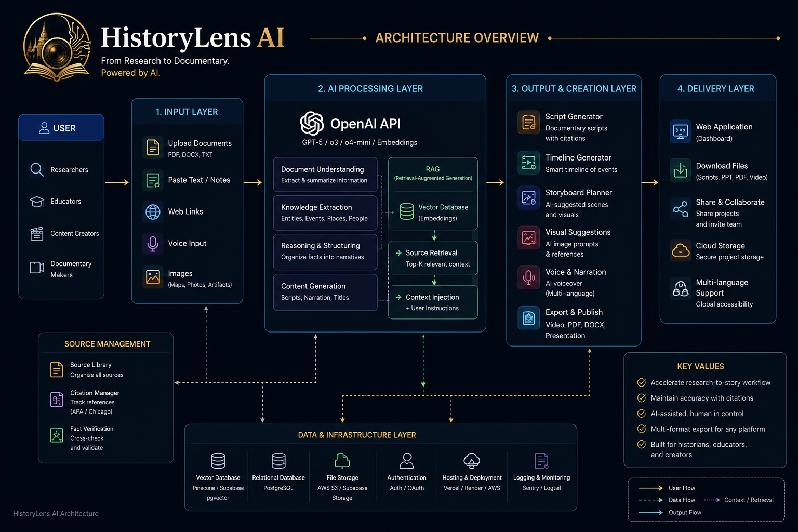
Task: Click the GPT-5 / o3 / o4-mini model list
Action: pyautogui.click(x=360, y=142)
